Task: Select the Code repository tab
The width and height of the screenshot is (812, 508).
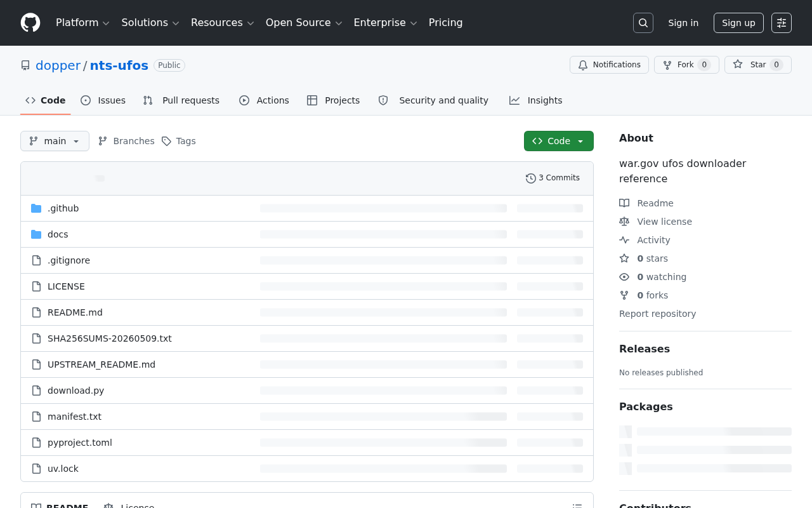Action: (x=46, y=100)
